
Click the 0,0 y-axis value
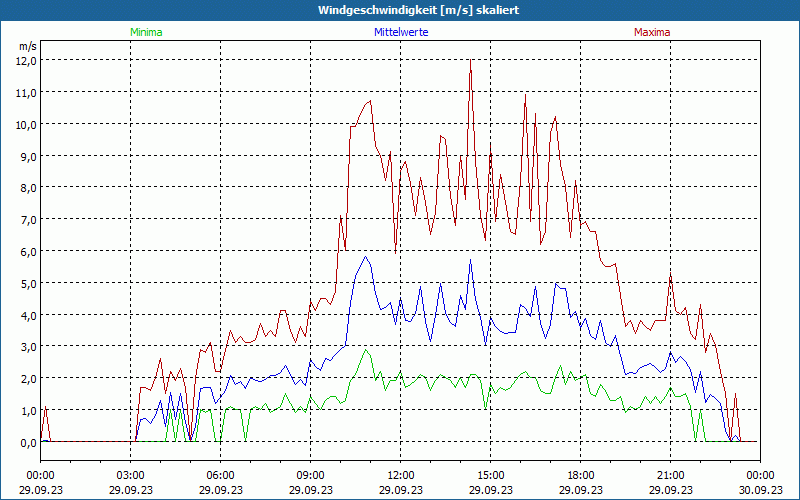pos(30,443)
